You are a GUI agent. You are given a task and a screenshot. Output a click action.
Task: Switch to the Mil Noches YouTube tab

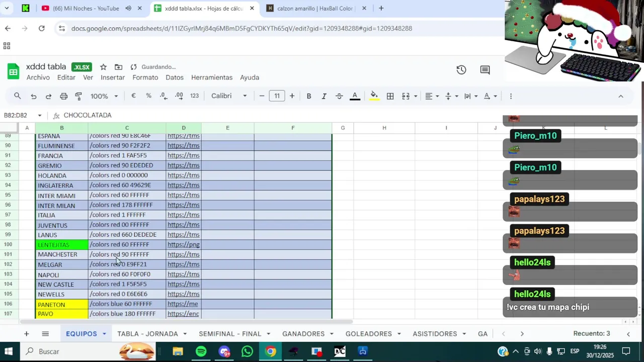pos(86,9)
